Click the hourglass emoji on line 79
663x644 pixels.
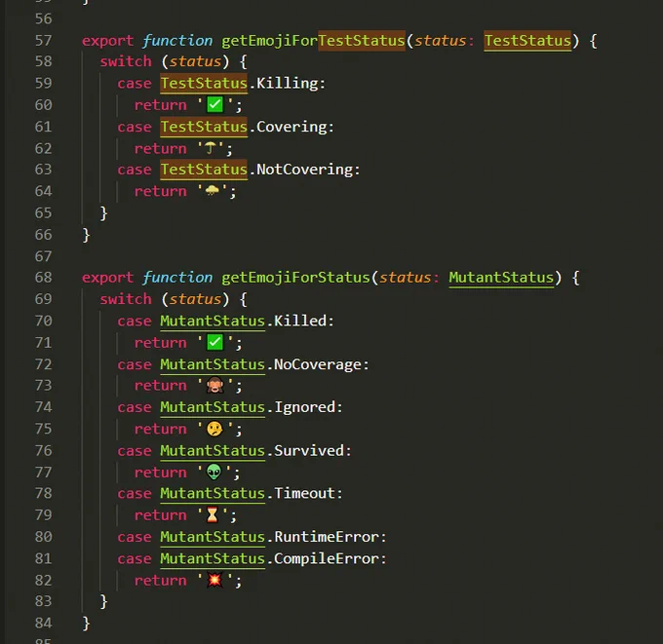click(x=213, y=515)
